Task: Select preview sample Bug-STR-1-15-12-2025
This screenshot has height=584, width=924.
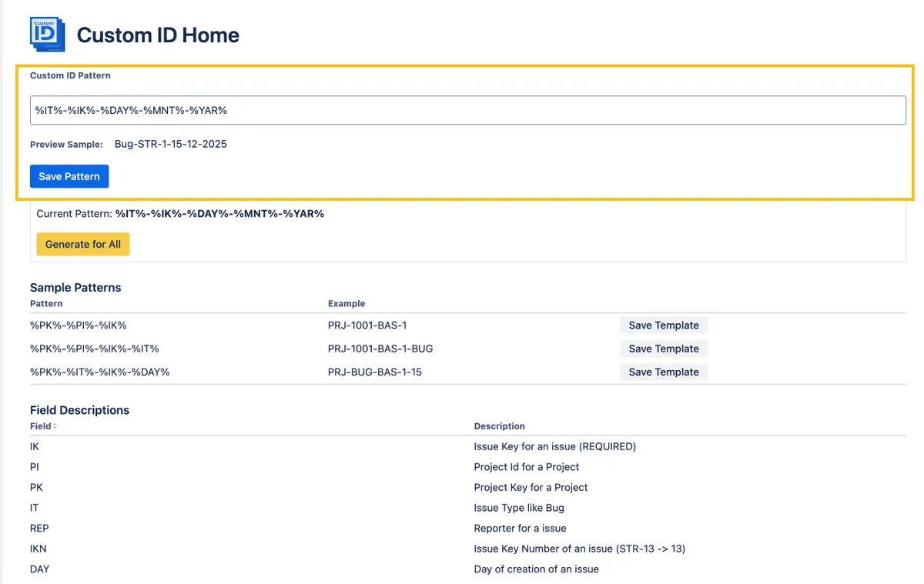Action: point(171,144)
